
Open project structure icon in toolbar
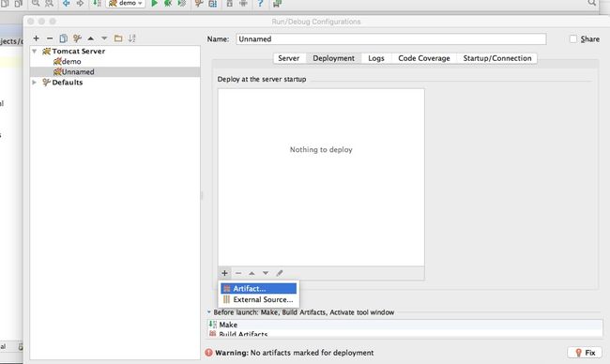213,4
